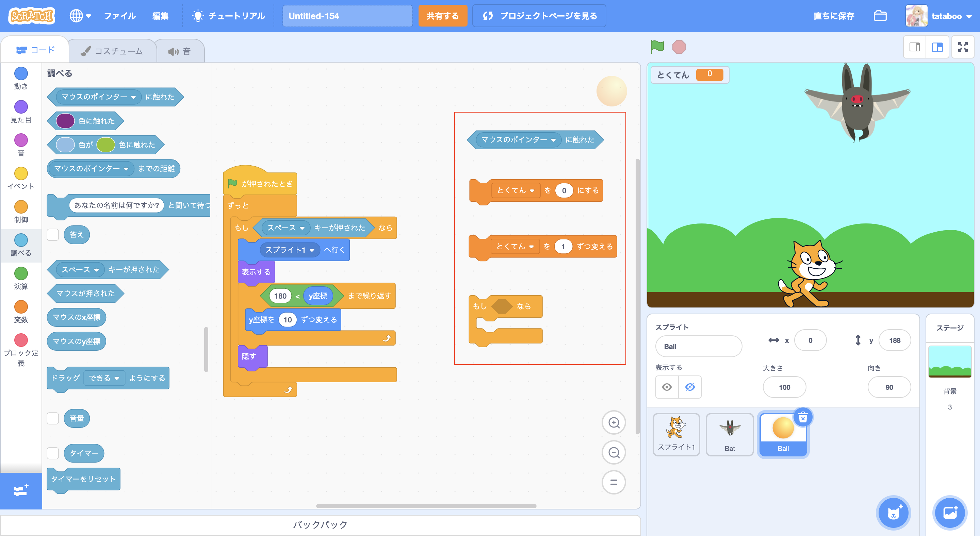Zoom in the code workspace
This screenshot has width=980, height=536.
click(614, 422)
